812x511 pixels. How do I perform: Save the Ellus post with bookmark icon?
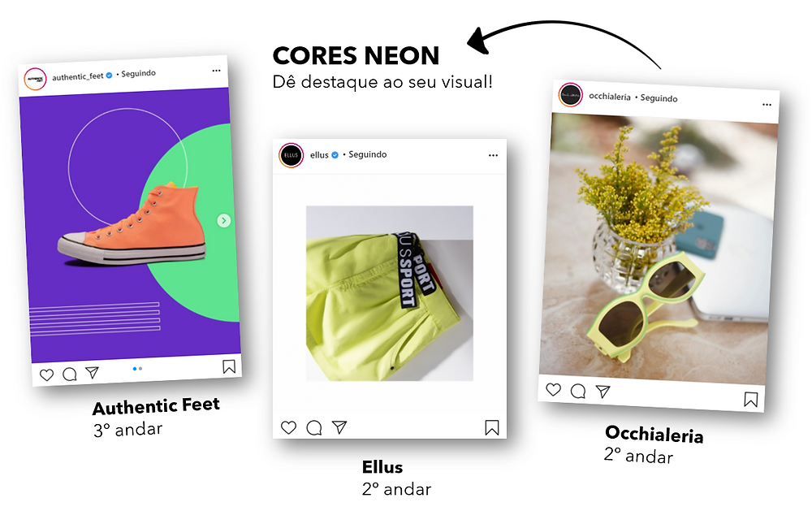pos(491,427)
